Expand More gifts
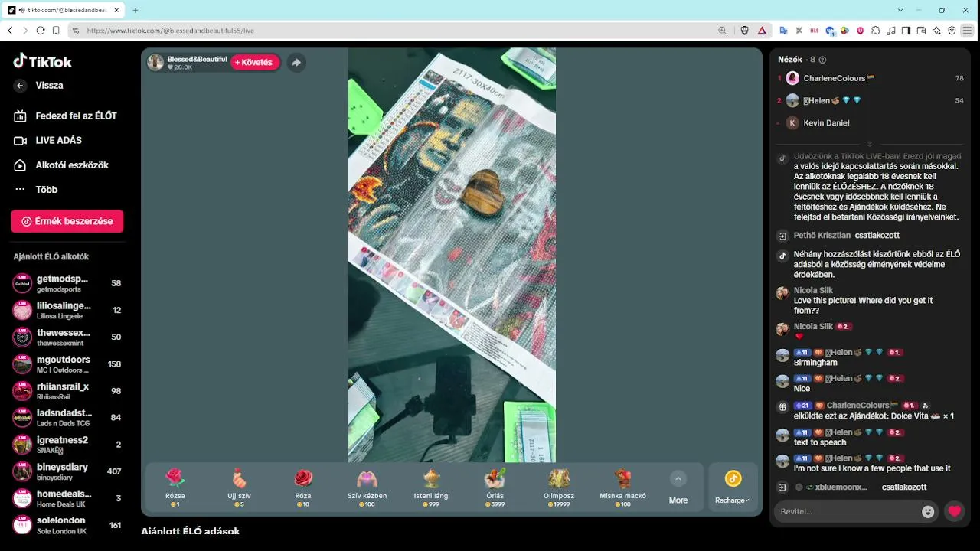The width and height of the screenshot is (980, 551). pos(678,488)
